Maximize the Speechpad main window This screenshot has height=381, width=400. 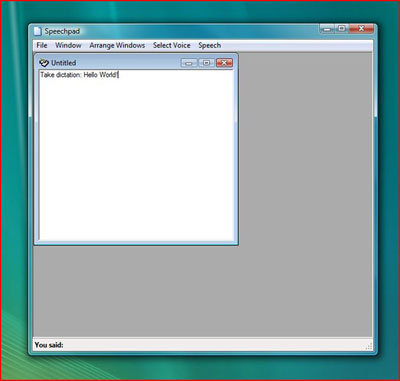coord(341,29)
